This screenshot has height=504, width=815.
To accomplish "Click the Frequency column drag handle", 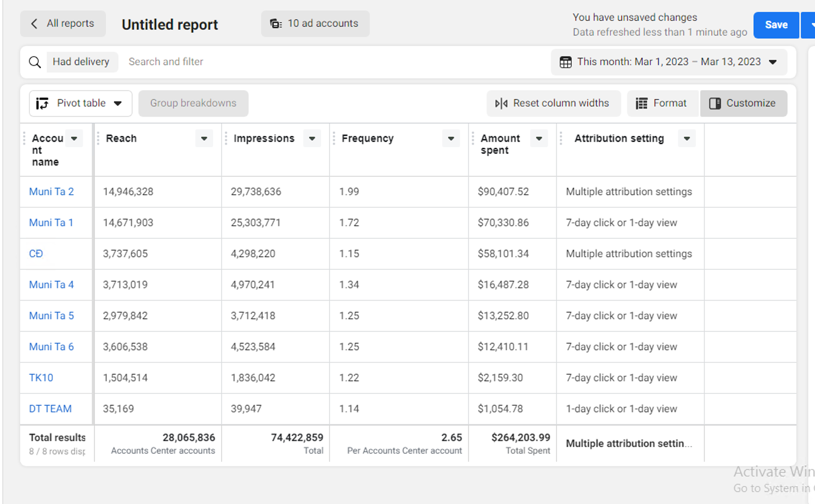I will coord(334,139).
